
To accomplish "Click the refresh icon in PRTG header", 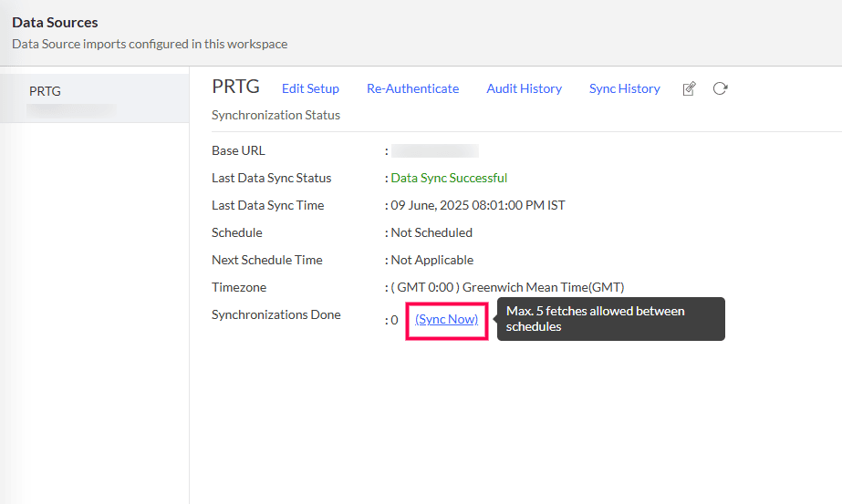I will [x=720, y=88].
